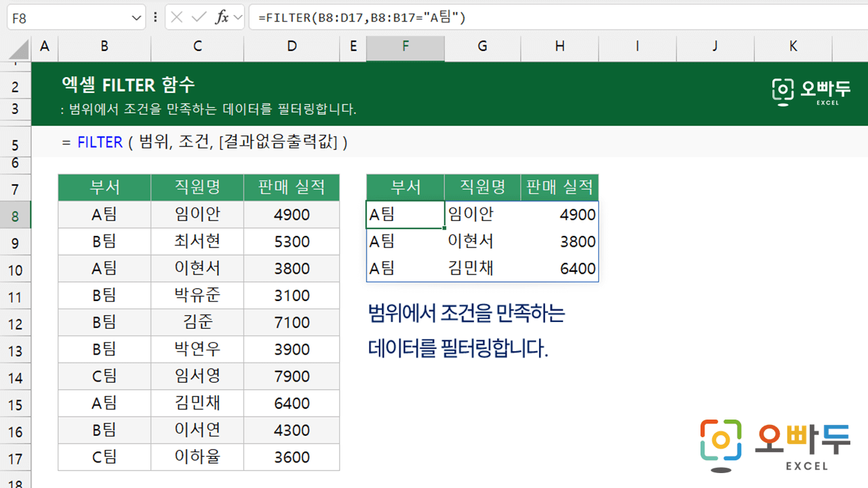This screenshot has width=868, height=488.
Task: Select cell with 최서현
Action: [197, 242]
